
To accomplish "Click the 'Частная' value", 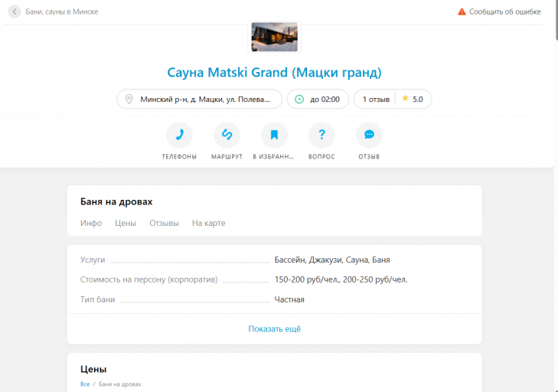I will point(289,299).
